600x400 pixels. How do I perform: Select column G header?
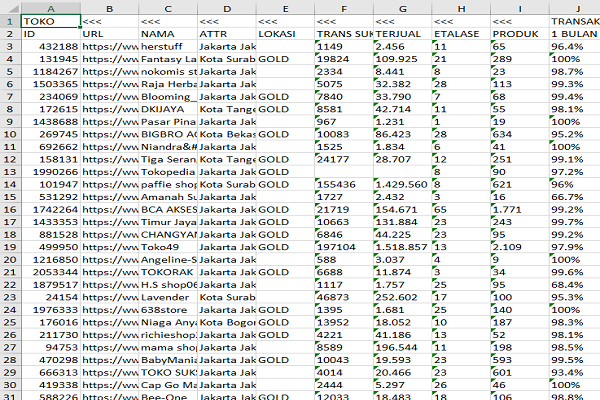point(403,8)
